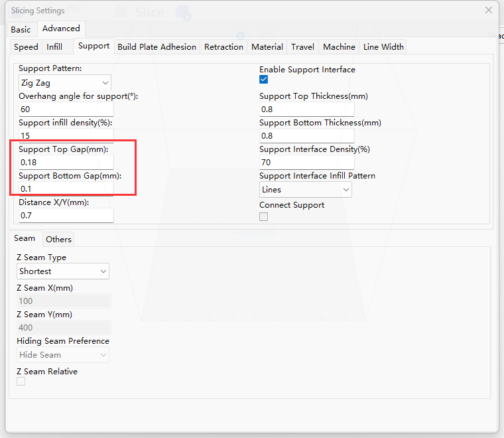504x438 pixels.
Task: Switch to the Others tab
Action: [x=58, y=240]
